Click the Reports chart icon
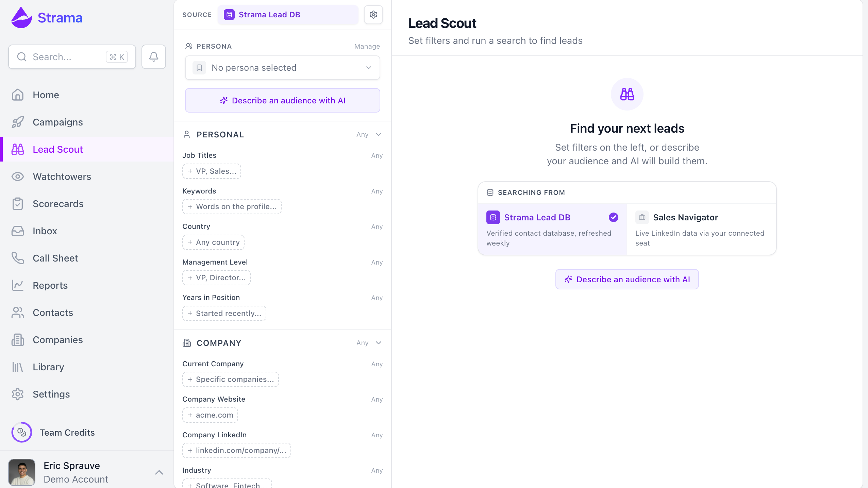 coord(18,285)
